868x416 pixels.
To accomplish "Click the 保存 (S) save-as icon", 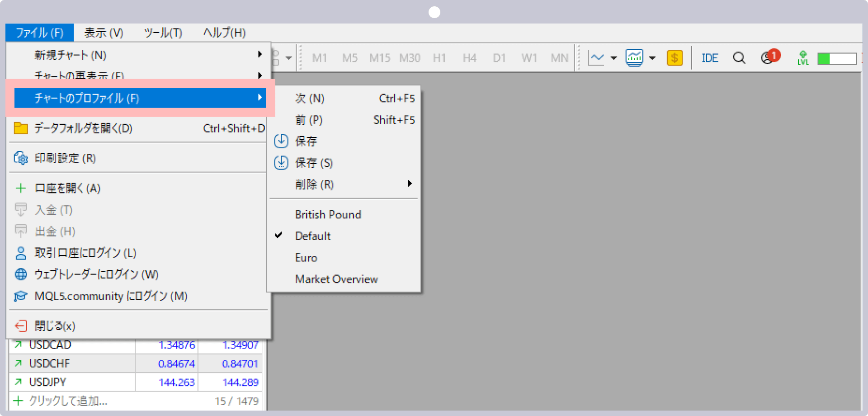I will [x=281, y=163].
